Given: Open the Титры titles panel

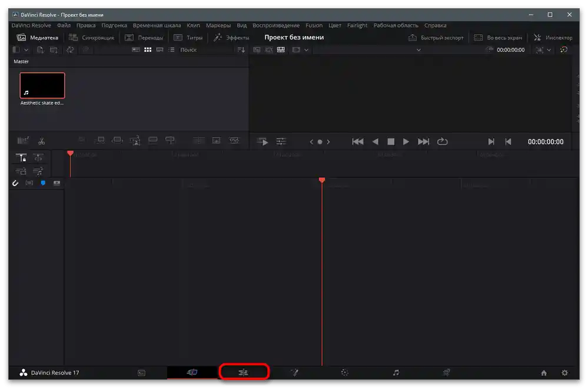Looking at the screenshot, I should click(x=188, y=38).
